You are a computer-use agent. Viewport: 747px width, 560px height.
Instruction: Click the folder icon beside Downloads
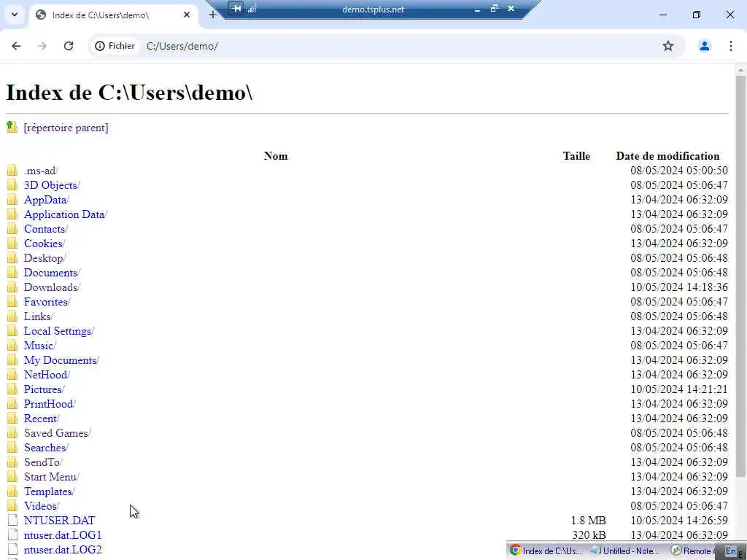click(x=12, y=287)
